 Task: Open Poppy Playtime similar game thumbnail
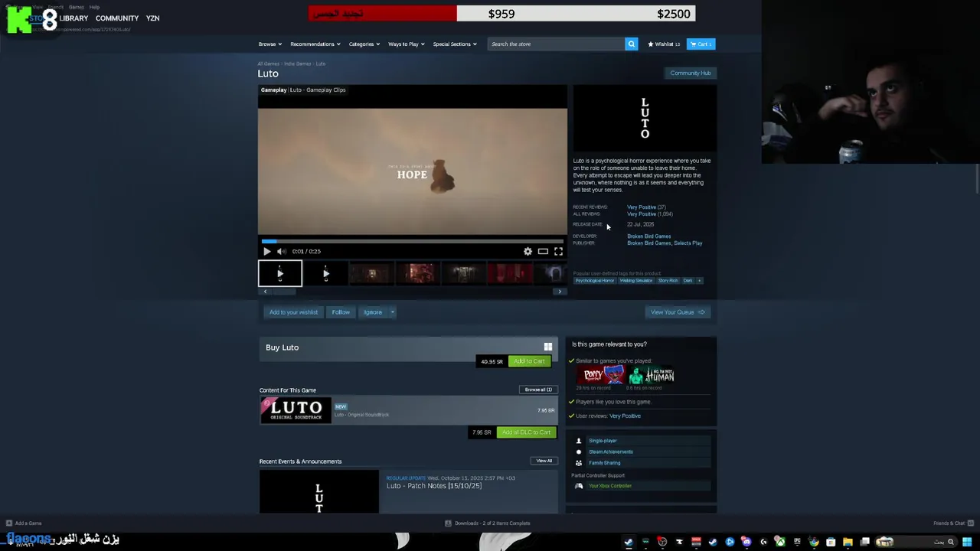pyautogui.click(x=603, y=375)
